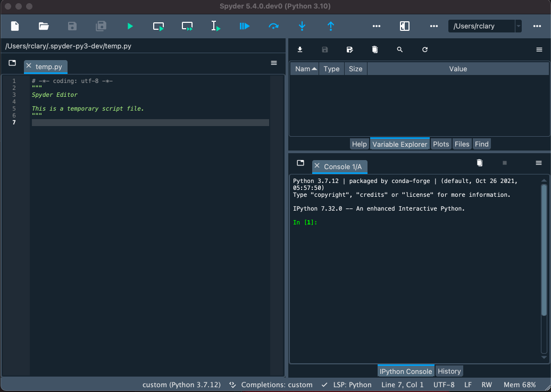This screenshot has width=551, height=392.
Task: Expand working directory dropdown arrow
Action: tap(519, 26)
